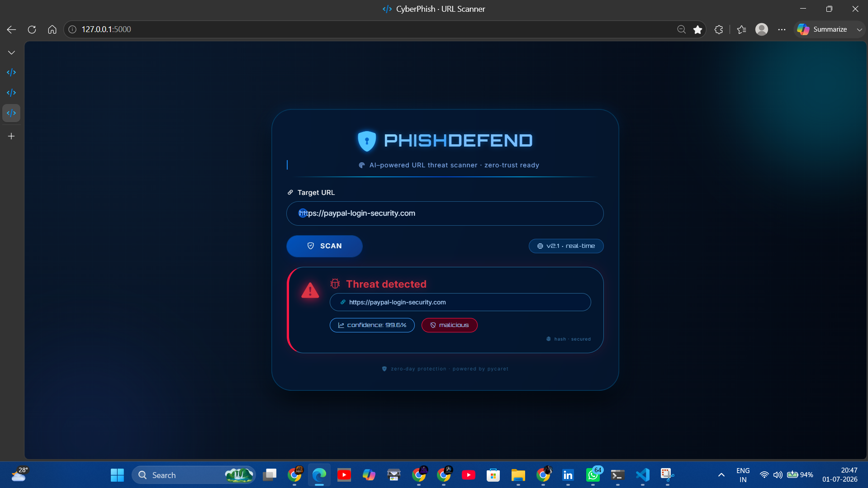Go back with the browser back arrow
This screenshot has height=488, width=868.
tap(11, 29)
